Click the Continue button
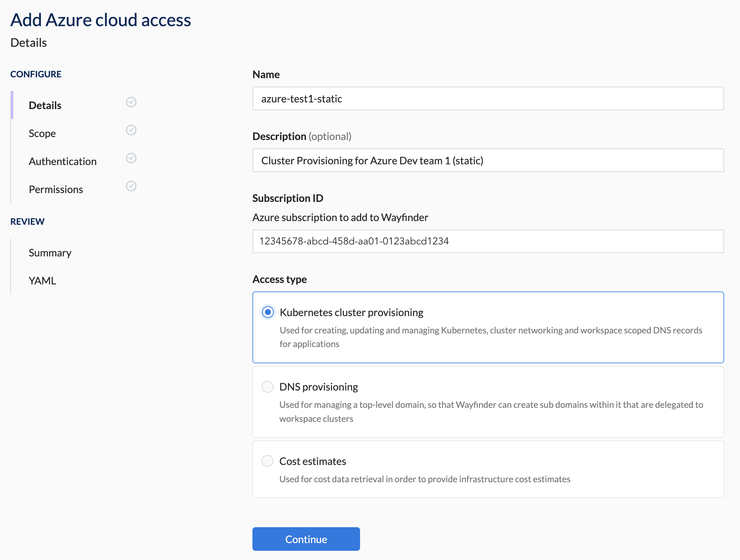 tap(306, 539)
